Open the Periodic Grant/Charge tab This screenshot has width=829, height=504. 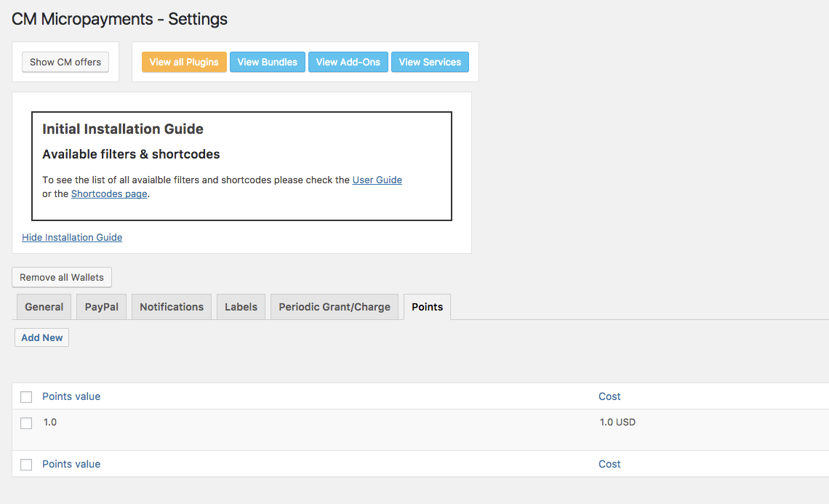[x=335, y=307]
